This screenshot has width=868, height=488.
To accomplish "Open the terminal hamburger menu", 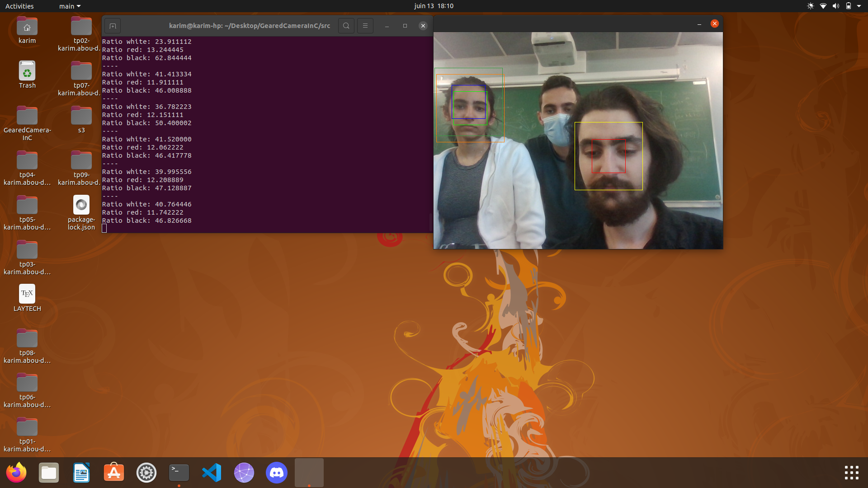I will tap(365, 26).
